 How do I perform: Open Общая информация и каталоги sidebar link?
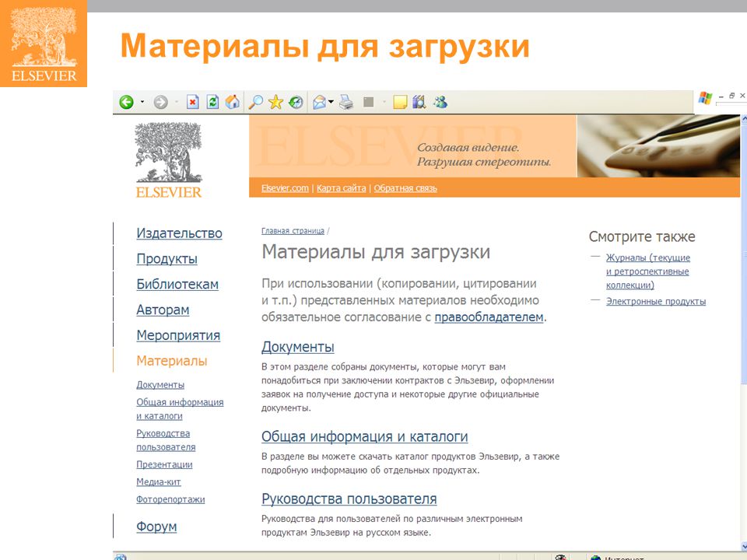180,409
